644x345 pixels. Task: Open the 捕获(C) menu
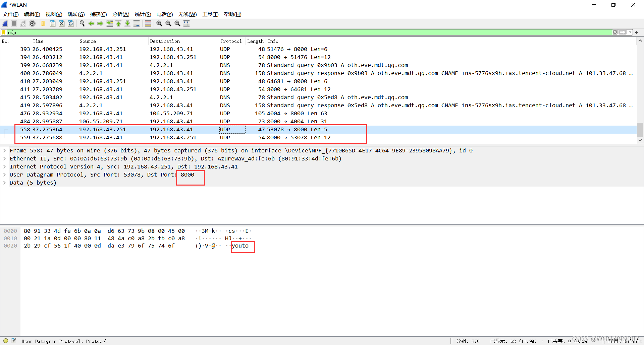(x=99, y=14)
